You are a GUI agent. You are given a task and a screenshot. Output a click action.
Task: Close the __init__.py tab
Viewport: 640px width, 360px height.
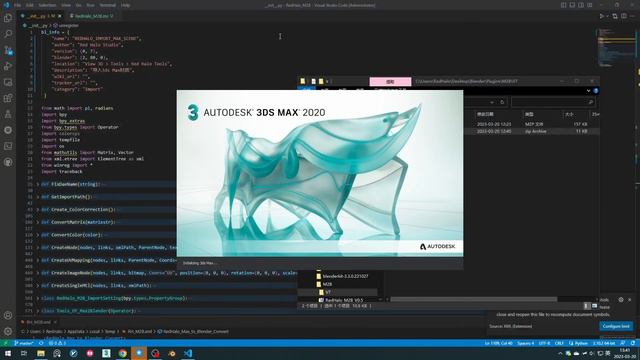(x=60, y=16)
